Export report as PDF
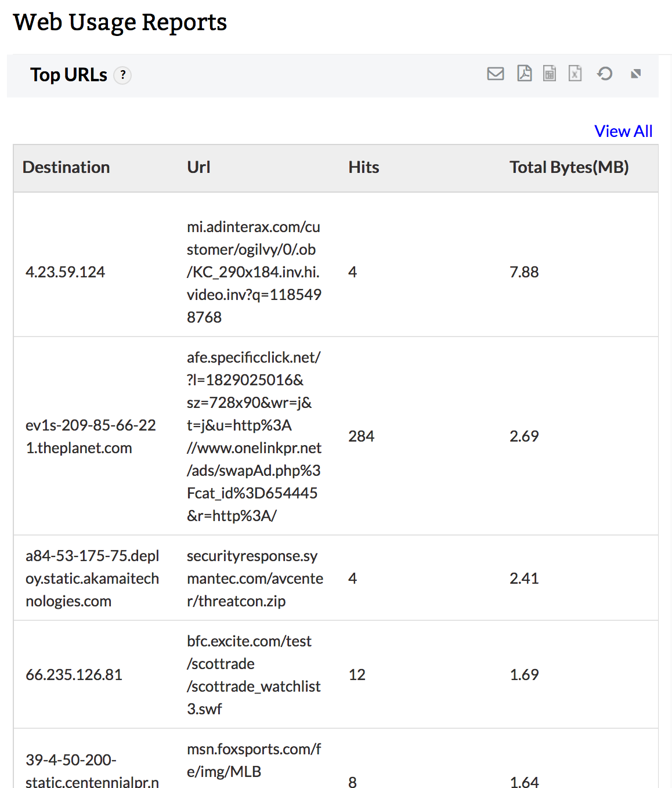This screenshot has width=672, height=788. [524, 74]
